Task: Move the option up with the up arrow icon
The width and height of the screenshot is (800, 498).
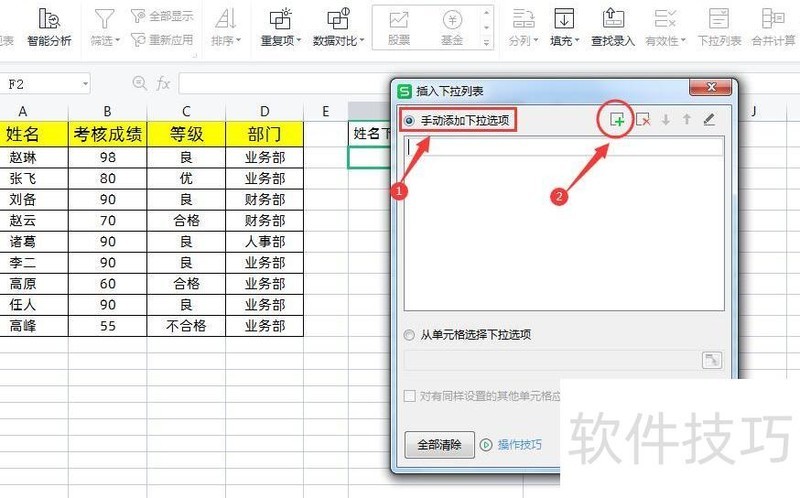Action: (x=687, y=120)
